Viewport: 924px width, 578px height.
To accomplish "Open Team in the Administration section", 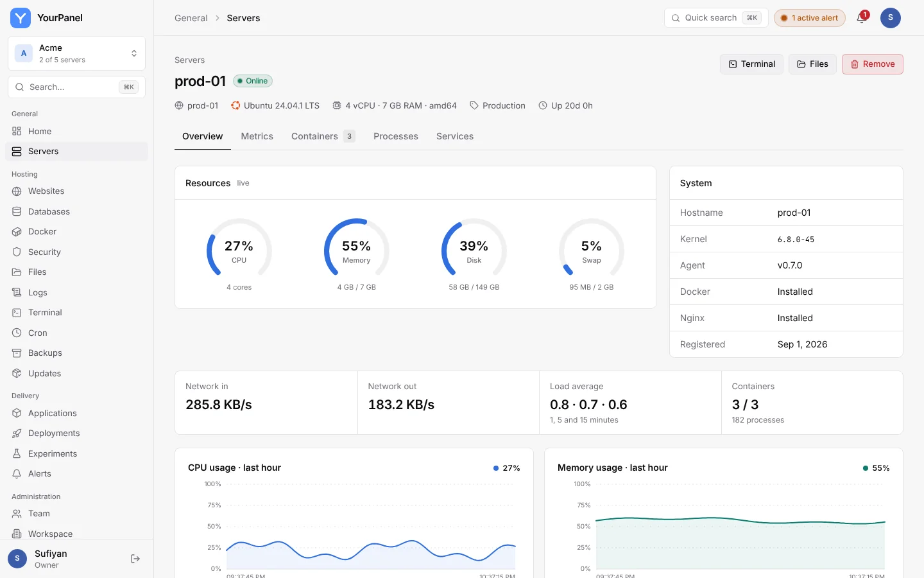I will (x=76, y=514).
